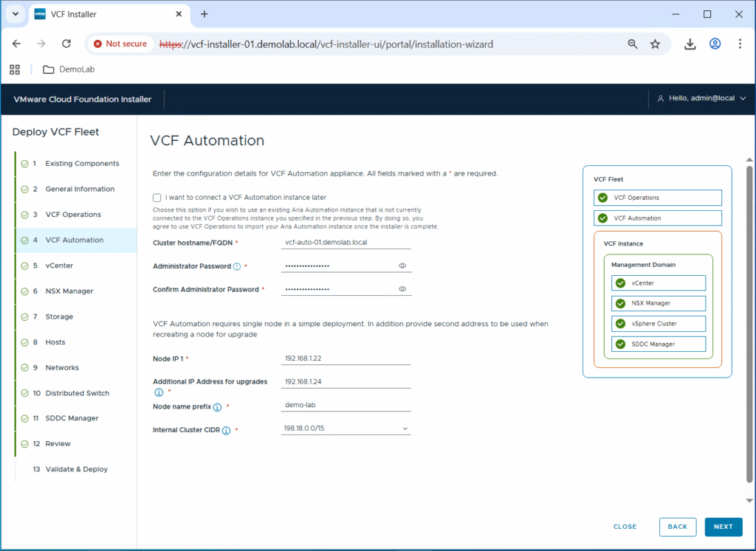Image resolution: width=756 pixels, height=551 pixels.
Task: Select NSX Manager step in sidebar
Action: 69,291
